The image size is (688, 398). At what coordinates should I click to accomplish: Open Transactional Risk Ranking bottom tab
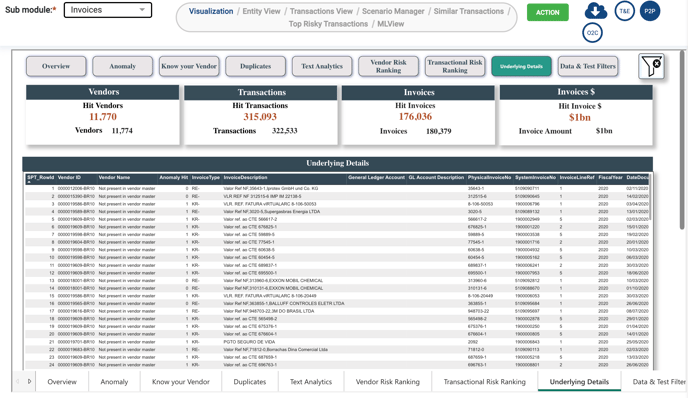(x=484, y=382)
